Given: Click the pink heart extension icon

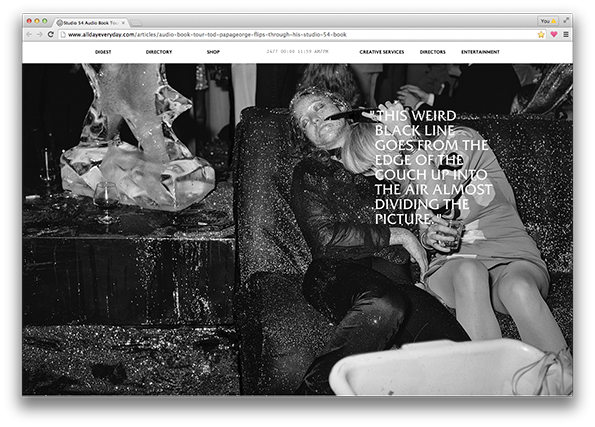Looking at the screenshot, I should pos(554,35).
